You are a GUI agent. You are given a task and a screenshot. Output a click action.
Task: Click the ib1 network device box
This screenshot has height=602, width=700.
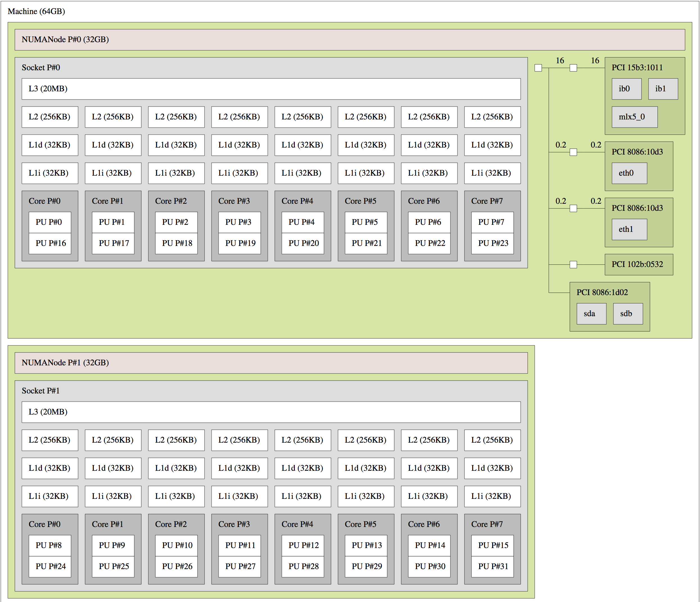pyautogui.click(x=663, y=89)
